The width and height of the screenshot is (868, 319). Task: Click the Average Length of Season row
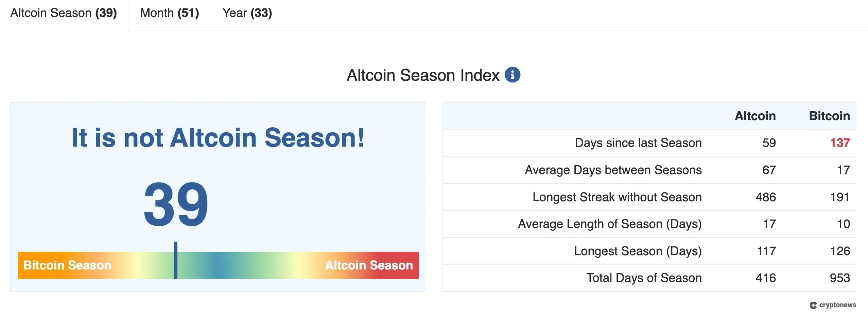coord(609,224)
